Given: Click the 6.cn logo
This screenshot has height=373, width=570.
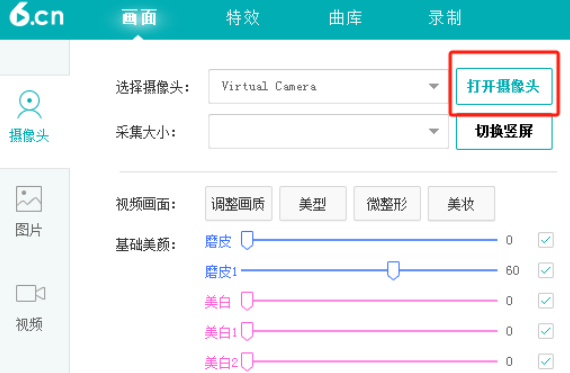Looking at the screenshot, I should tap(36, 15).
